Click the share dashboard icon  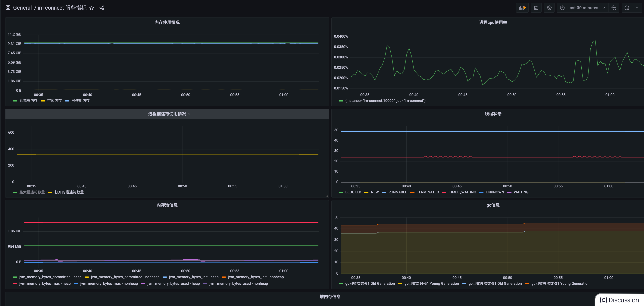pyautogui.click(x=102, y=8)
